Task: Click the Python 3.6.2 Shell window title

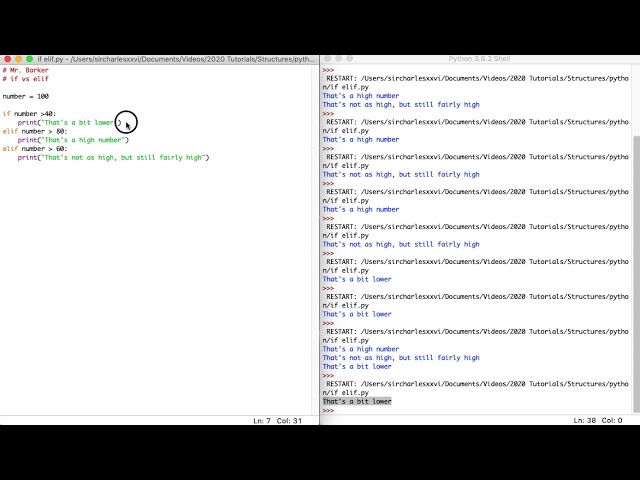Action: coord(479,59)
